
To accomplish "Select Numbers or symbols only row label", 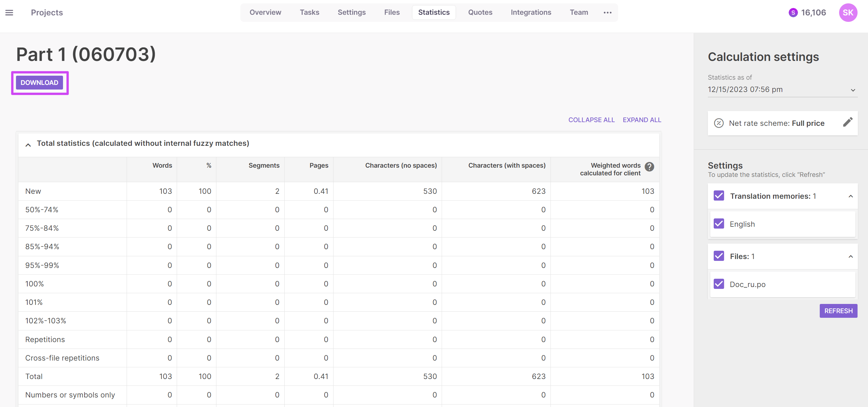I will (x=70, y=395).
